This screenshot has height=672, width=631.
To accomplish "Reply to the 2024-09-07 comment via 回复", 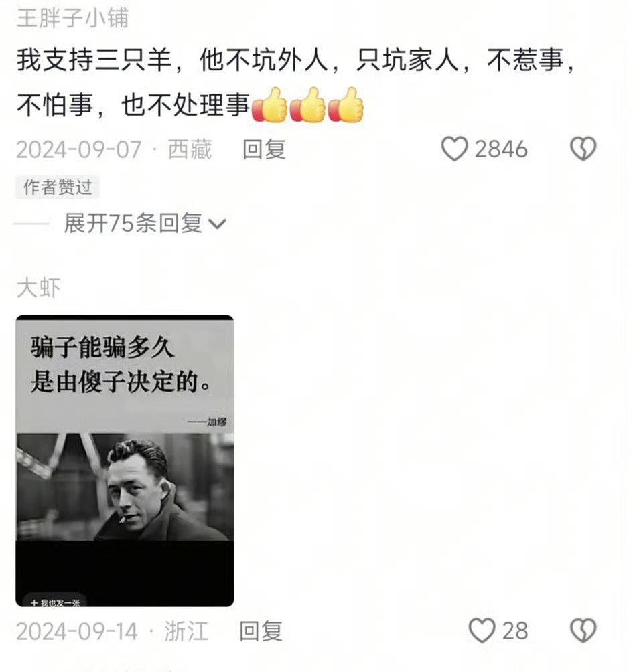I will pyautogui.click(x=264, y=149).
